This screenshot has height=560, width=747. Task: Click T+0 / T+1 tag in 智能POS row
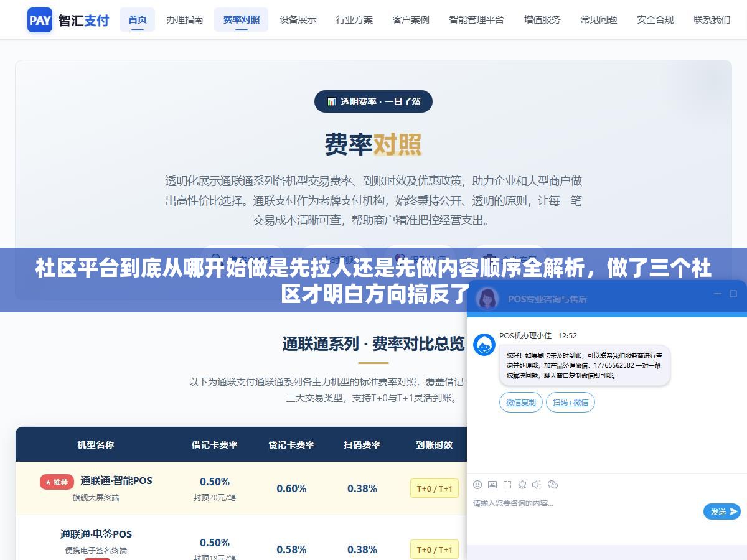point(435,488)
